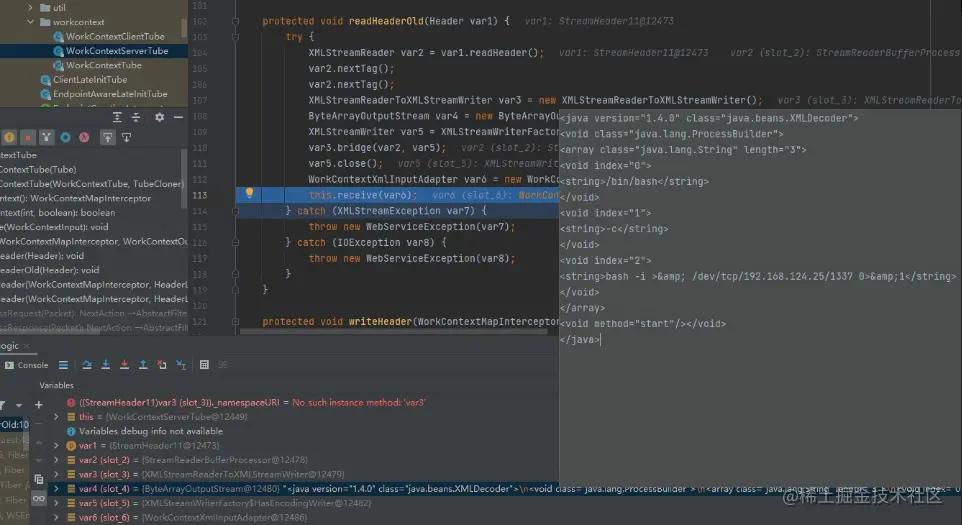The width and height of the screenshot is (962, 525).
Task: Click the /bin/bash string line in popup
Action: 634,182
